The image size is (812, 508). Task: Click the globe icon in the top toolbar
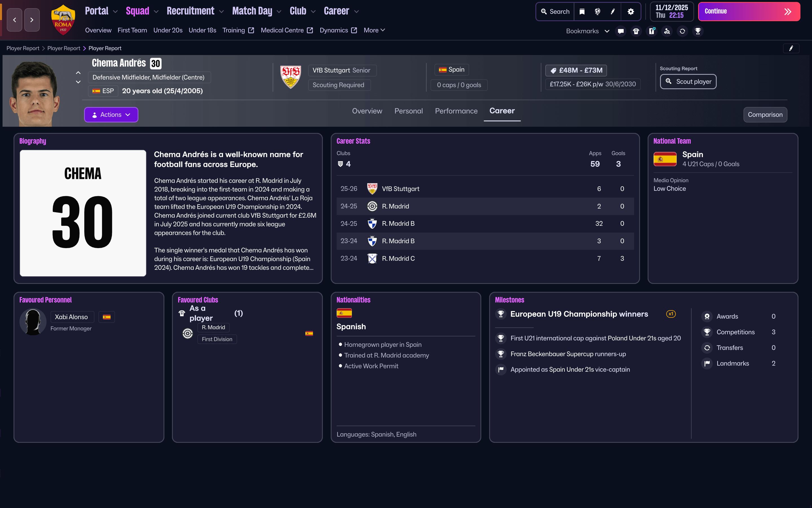point(598,11)
